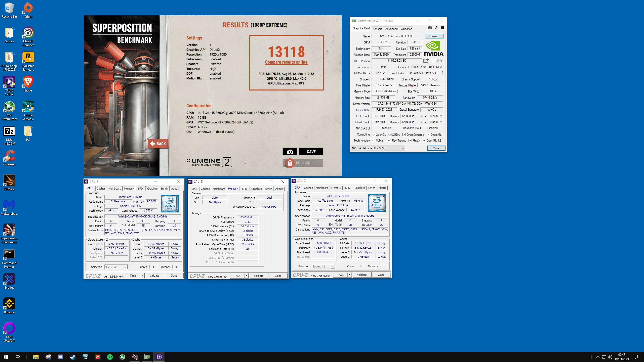Image resolution: width=644 pixels, height=362 pixels.
Task: Open Tools dropdown arrow in left CPU-Z window
Action: point(142,276)
